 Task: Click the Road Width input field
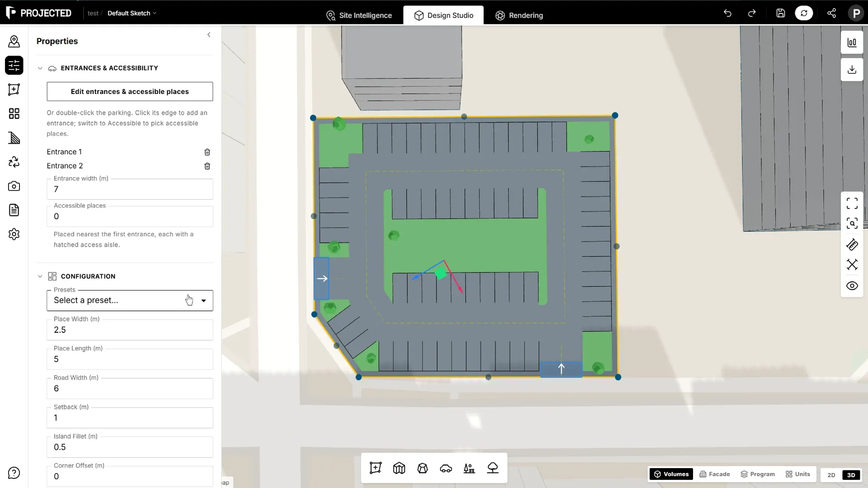click(x=130, y=389)
